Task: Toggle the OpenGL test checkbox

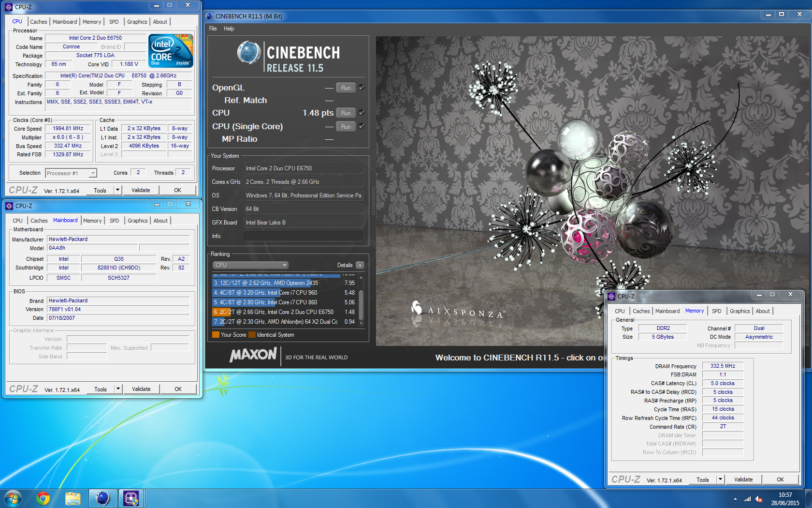Action: pos(362,88)
